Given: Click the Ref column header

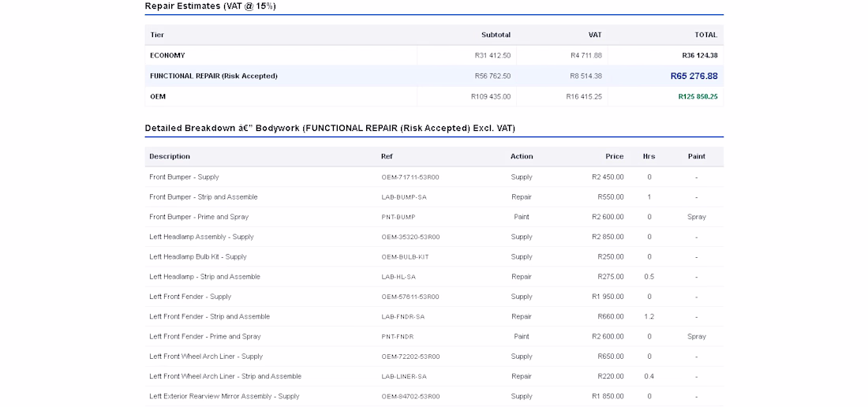Looking at the screenshot, I should click(387, 156).
